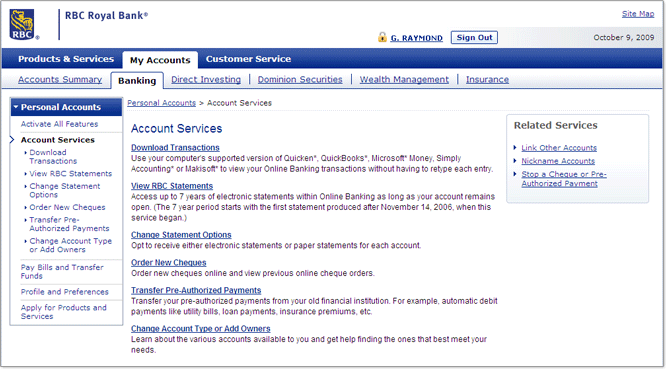Open the Insurance sub-tab
Image resolution: width=666 pixels, height=369 pixels.
click(x=487, y=79)
